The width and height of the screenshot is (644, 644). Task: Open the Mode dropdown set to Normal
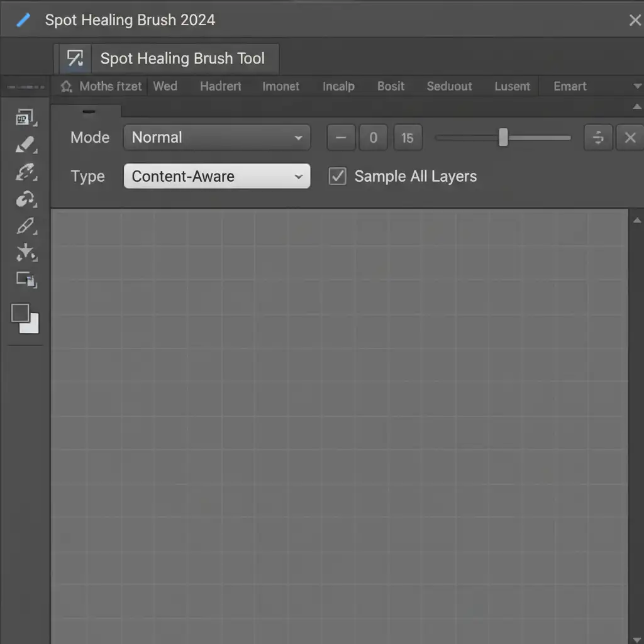coord(216,137)
